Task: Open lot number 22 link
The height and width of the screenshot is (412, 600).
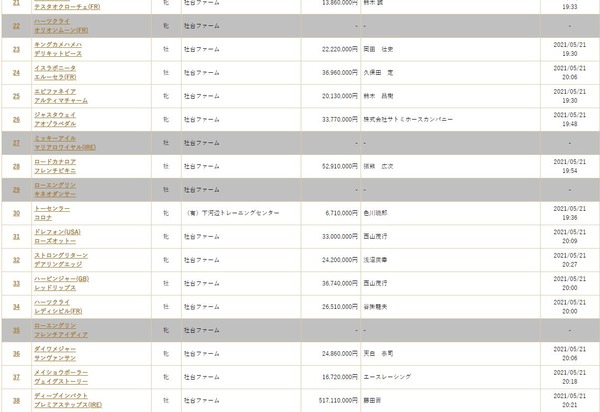Action: click(x=16, y=26)
